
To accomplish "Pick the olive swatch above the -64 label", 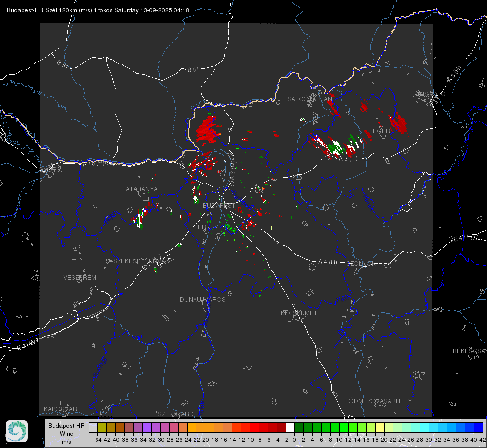I will coord(102,427).
